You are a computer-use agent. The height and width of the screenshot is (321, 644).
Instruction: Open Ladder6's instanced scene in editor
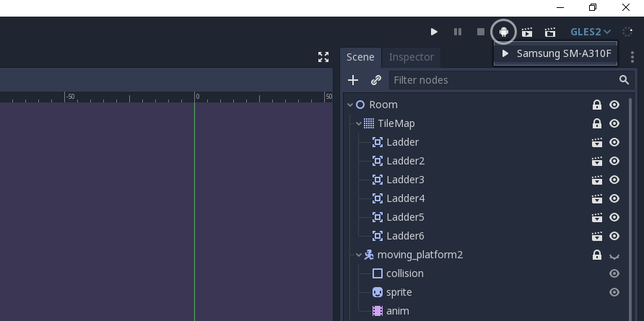pos(597,236)
